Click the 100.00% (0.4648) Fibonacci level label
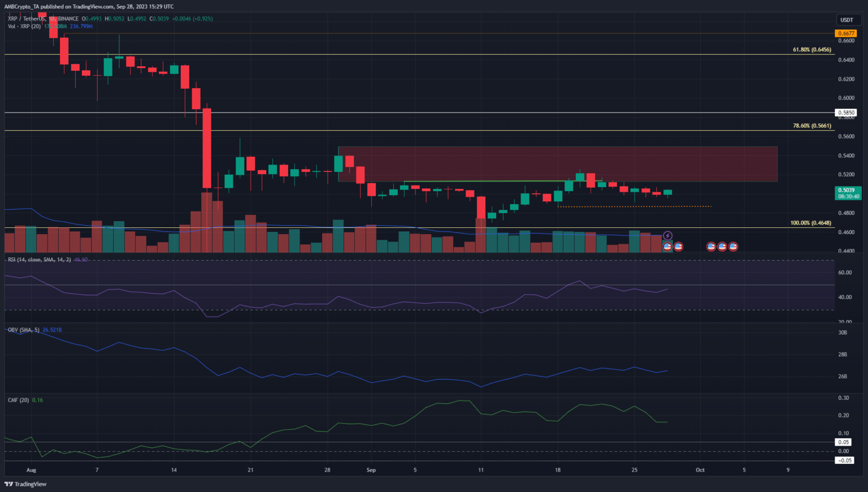 point(810,223)
